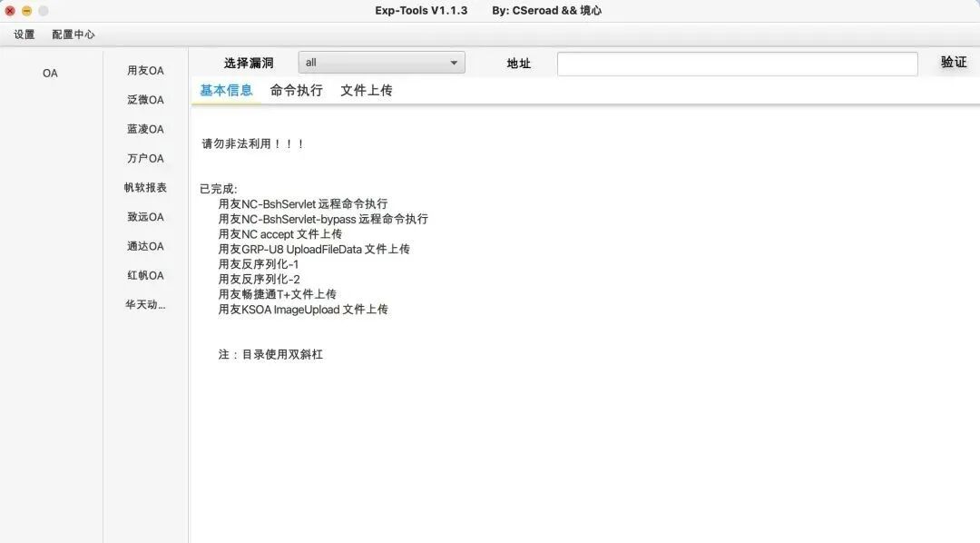Click the 地址 address input field
The image size is (980, 543).
click(738, 64)
